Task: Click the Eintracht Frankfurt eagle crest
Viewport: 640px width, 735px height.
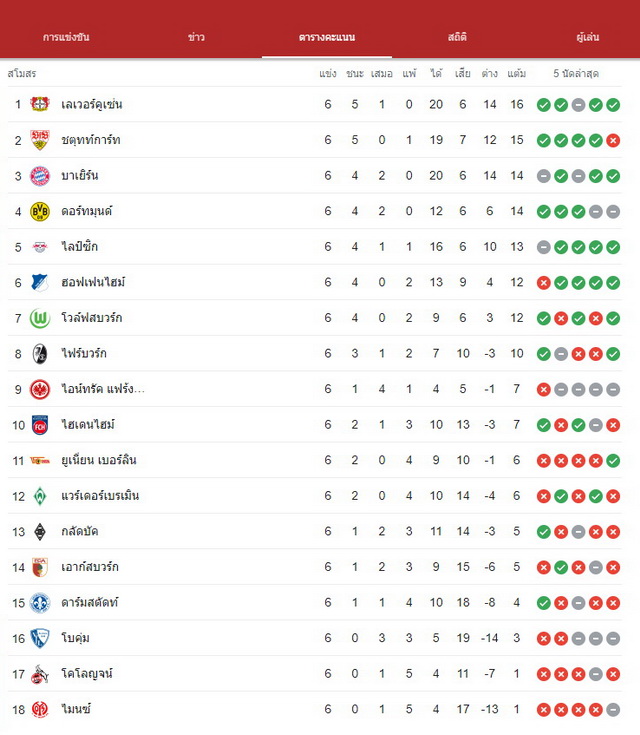Action: [40, 389]
